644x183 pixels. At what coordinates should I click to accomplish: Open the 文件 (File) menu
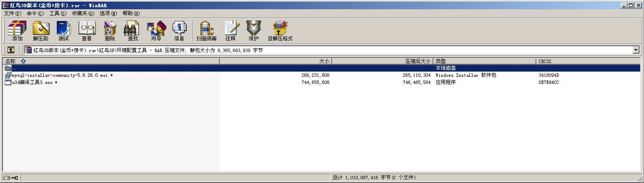(12, 13)
